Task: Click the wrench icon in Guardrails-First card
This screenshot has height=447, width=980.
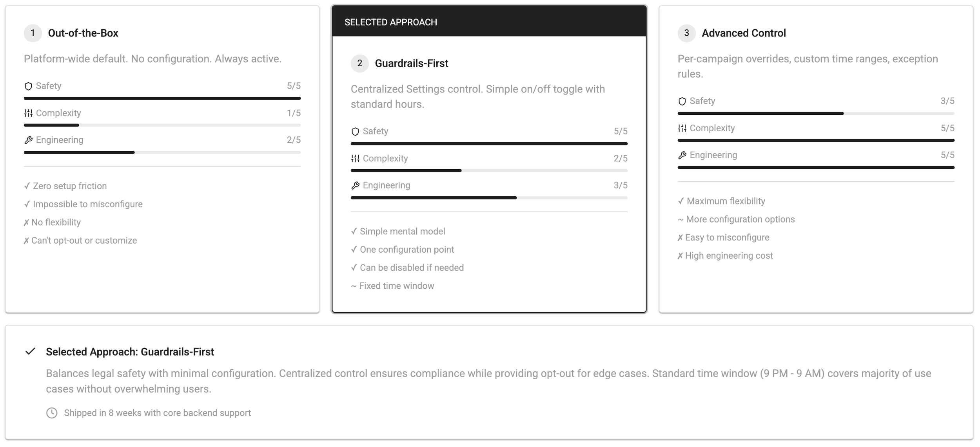Action: (x=355, y=186)
